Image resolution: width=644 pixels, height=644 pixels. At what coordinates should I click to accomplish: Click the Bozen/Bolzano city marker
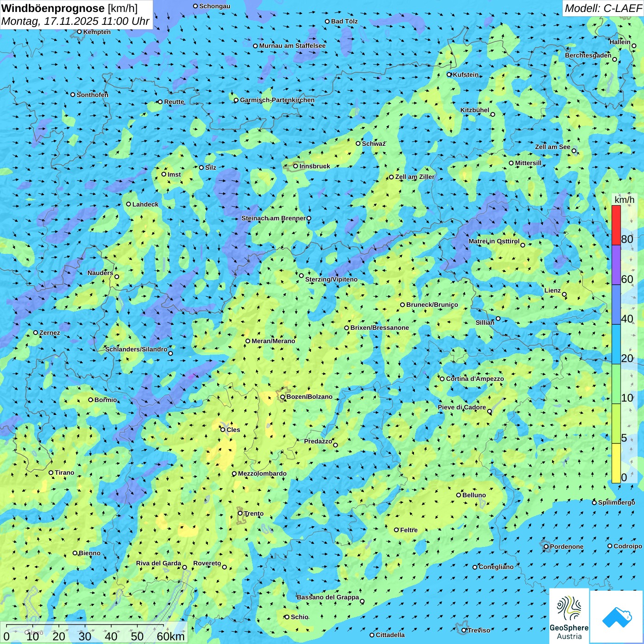282,397
